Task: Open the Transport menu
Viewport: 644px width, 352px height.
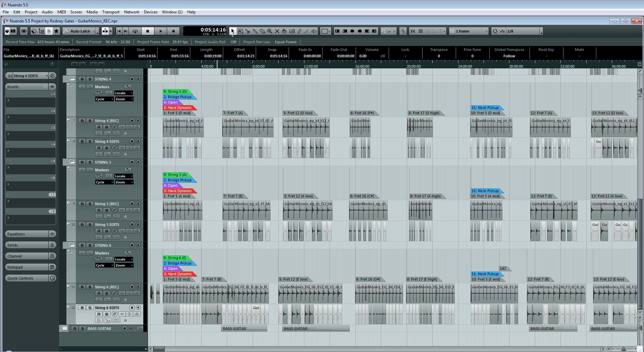Action: (x=111, y=12)
